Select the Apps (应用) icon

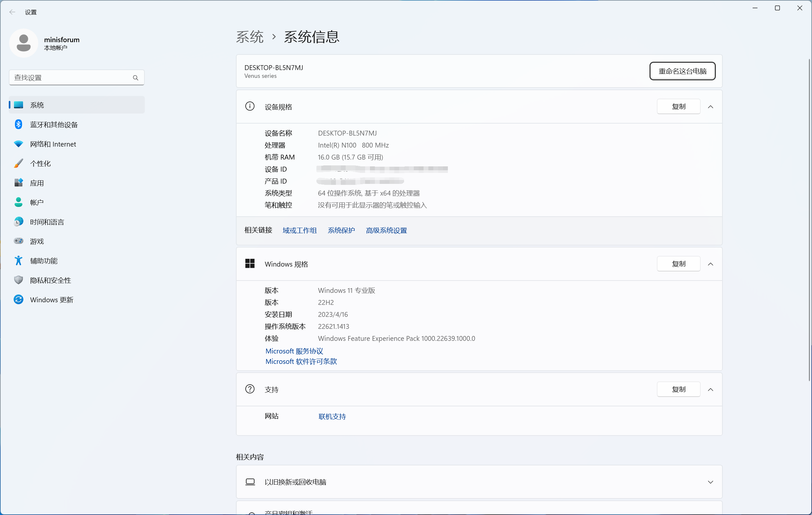pos(18,183)
